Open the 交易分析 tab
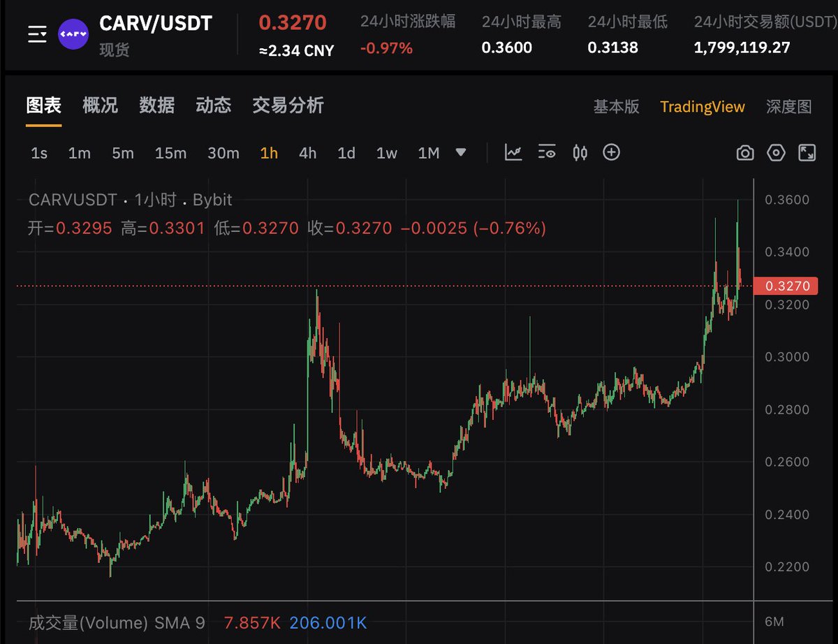Viewport: 838px width, 644px height. tap(288, 105)
